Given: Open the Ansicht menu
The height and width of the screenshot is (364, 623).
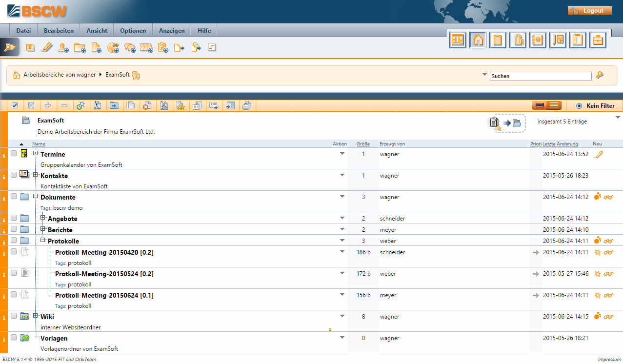Looking at the screenshot, I should (97, 30).
